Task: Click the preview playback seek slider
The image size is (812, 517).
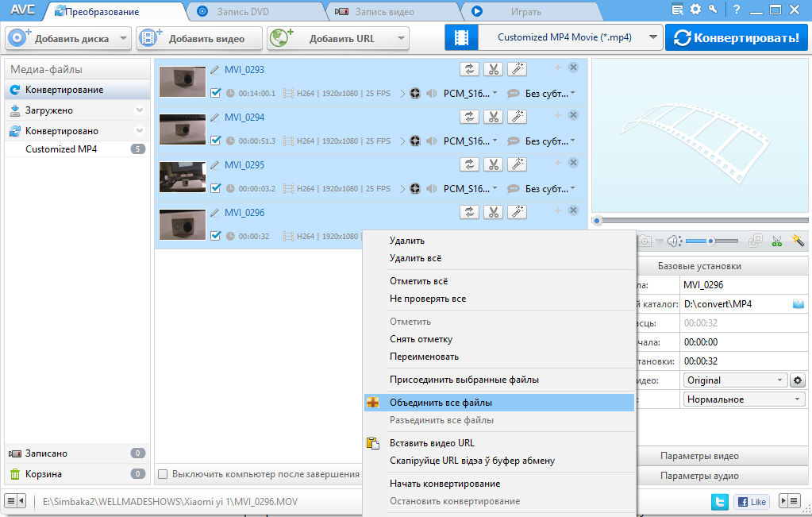Action: click(x=701, y=220)
